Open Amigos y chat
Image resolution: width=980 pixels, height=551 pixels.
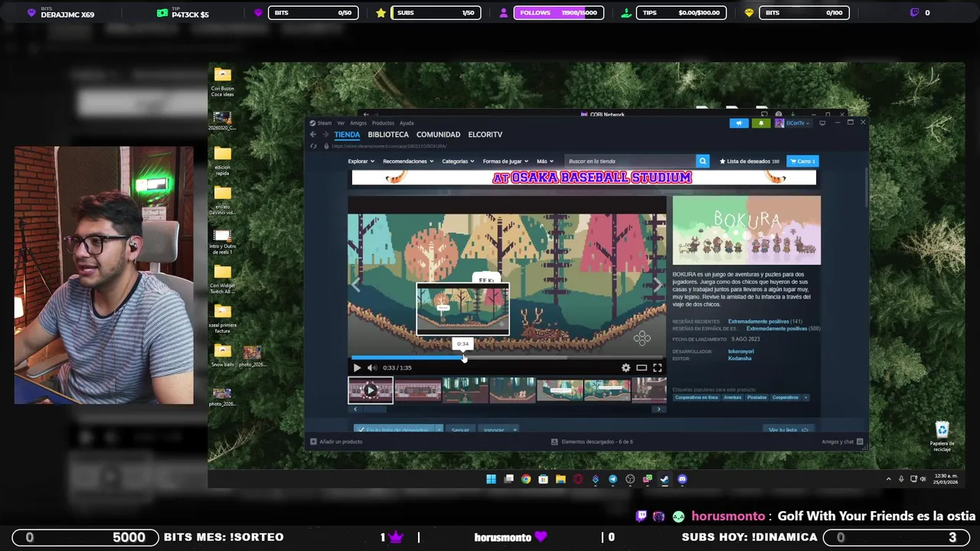click(x=842, y=442)
